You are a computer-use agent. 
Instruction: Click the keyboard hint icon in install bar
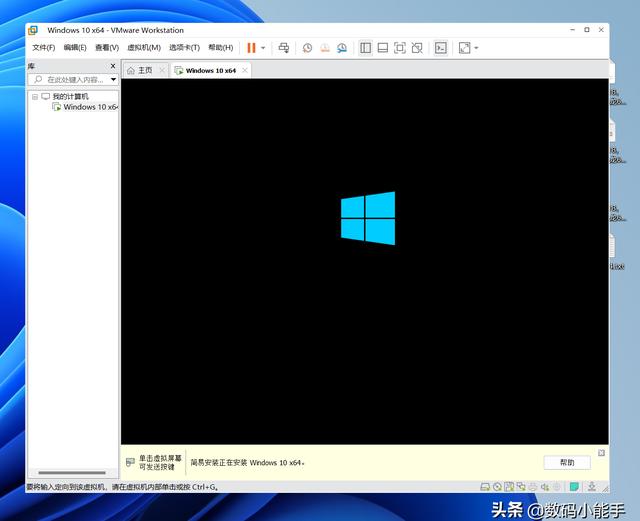click(x=130, y=462)
